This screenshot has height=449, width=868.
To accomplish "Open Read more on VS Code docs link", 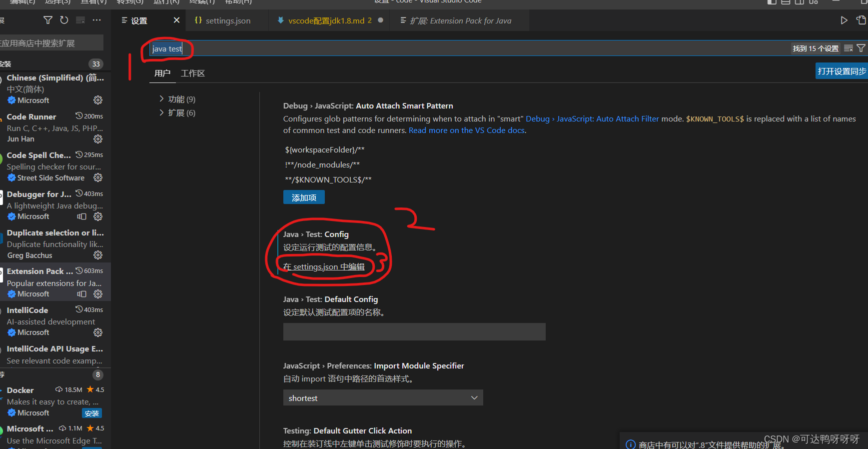I will 467,130.
